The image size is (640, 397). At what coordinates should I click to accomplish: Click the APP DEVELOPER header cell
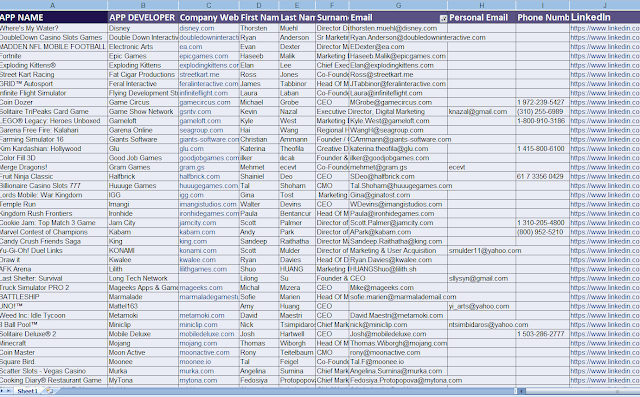(143, 17)
